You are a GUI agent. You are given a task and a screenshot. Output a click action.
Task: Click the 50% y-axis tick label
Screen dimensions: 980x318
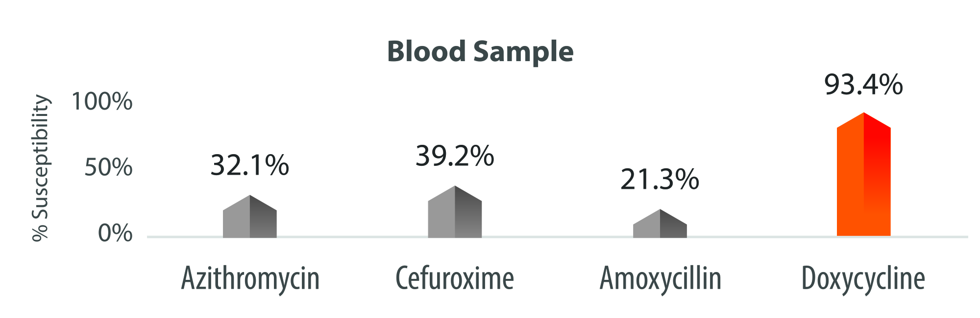(108, 167)
